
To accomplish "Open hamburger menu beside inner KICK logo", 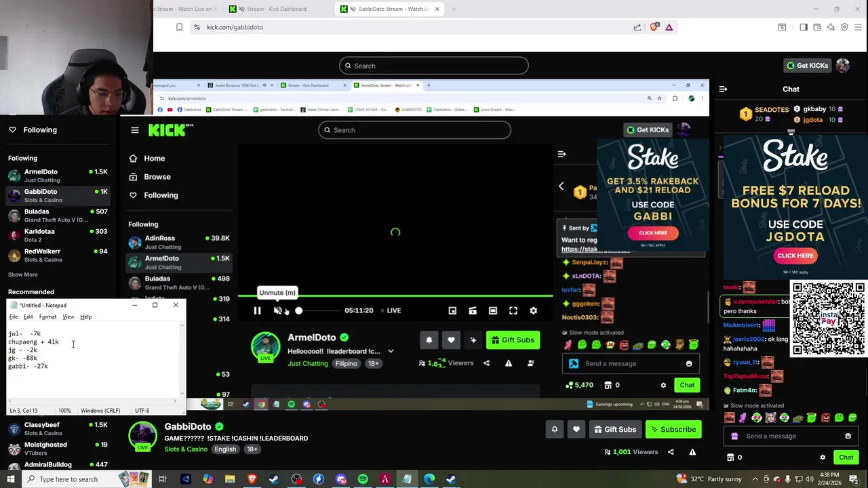I will (135, 130).
